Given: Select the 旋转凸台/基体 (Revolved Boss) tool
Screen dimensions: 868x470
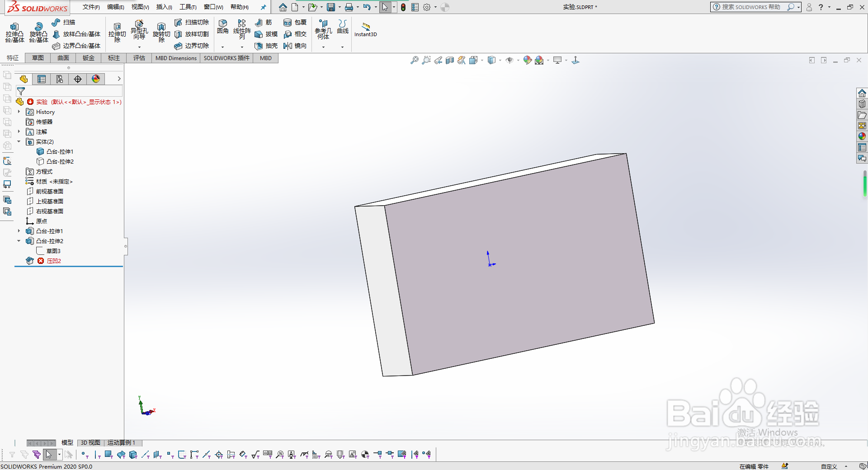Looking at the screenshot, I should [38, 32].
